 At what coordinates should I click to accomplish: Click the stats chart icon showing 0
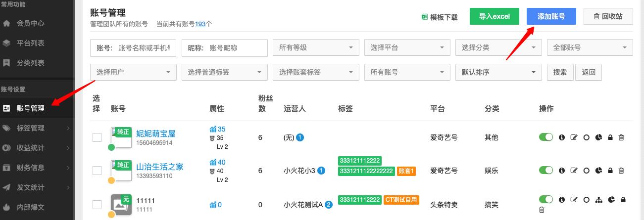click(213, 205)
